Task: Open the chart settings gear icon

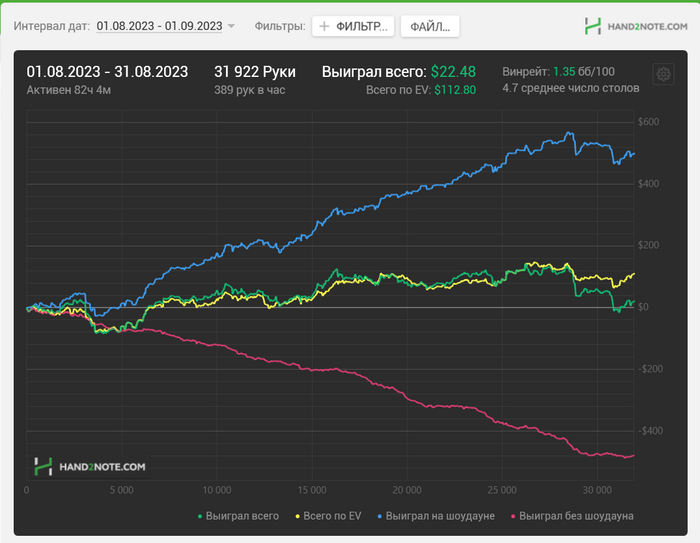Action: [663, 74]
